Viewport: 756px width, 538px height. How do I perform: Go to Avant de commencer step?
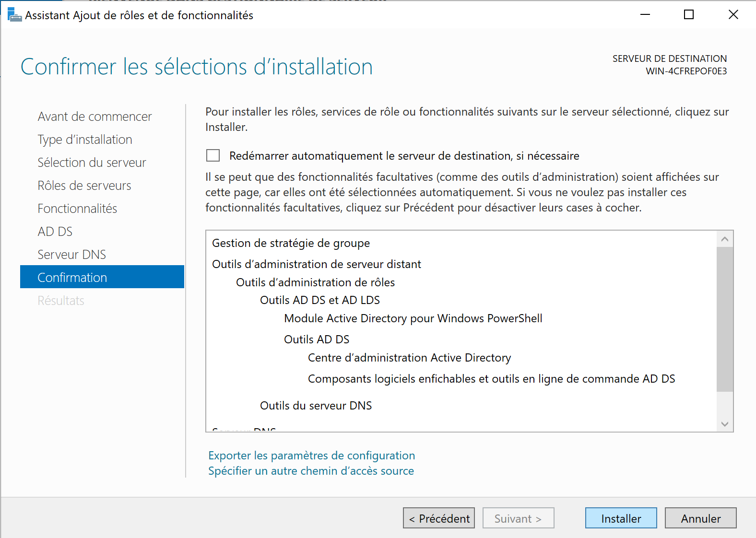94,117
